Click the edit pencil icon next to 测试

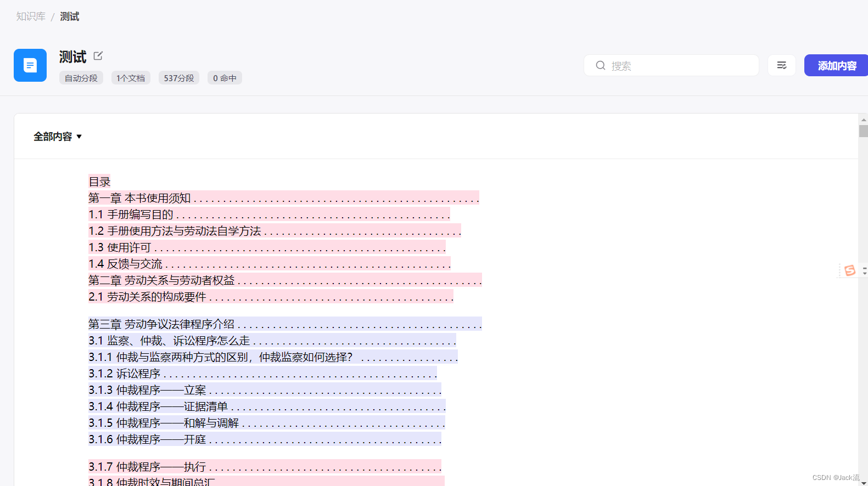click(x=98, y=56)
